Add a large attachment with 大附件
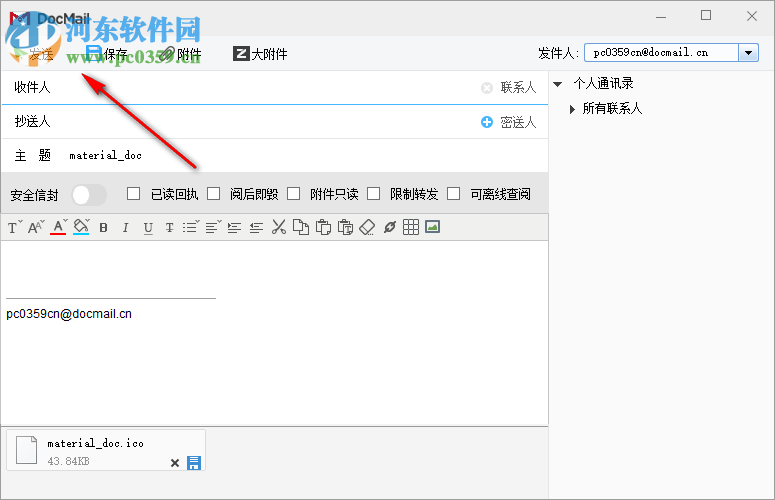Screen dimensions: 775x500 [260, 53]
